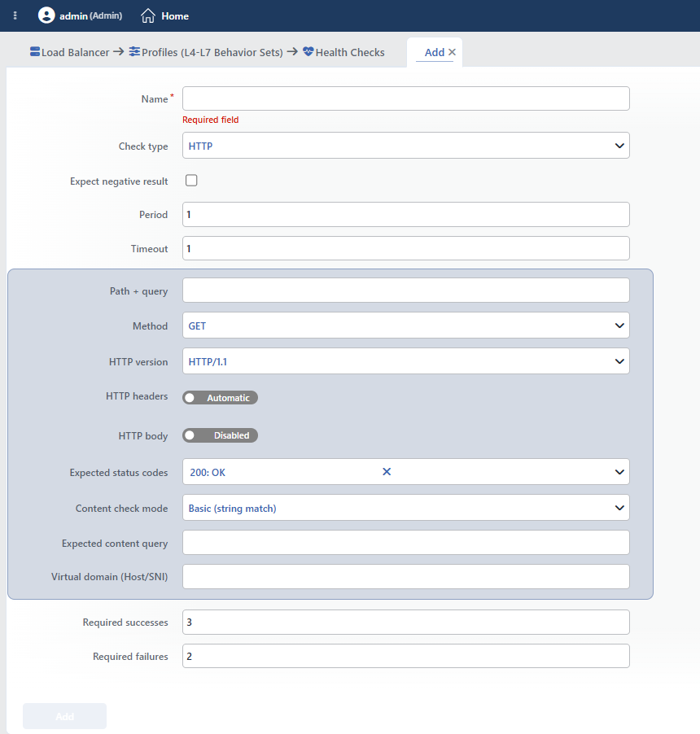This screenshot has height=734, width=700.
Task: Close the Add tab with X
Action: coord(452,52)
